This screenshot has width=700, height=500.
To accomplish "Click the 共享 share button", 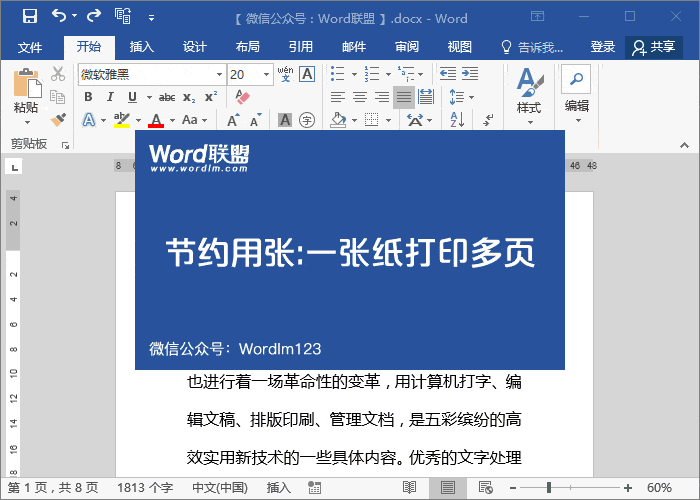I will point(654,47).
